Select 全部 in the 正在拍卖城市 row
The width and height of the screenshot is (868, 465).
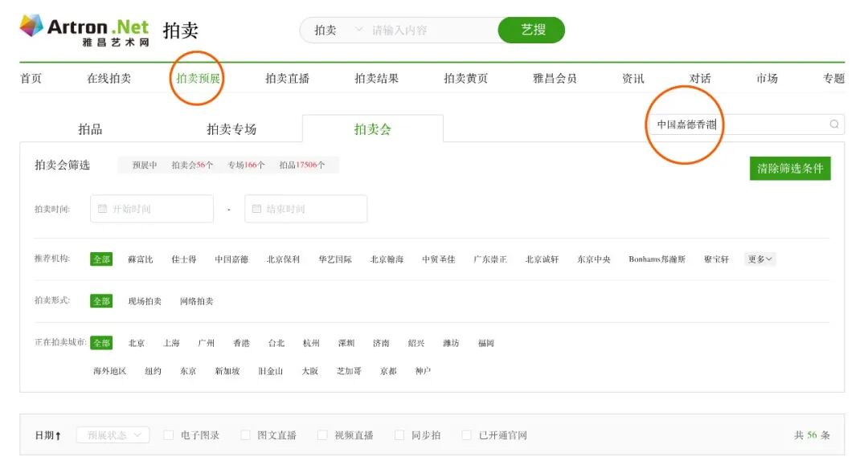pos(101,343)
